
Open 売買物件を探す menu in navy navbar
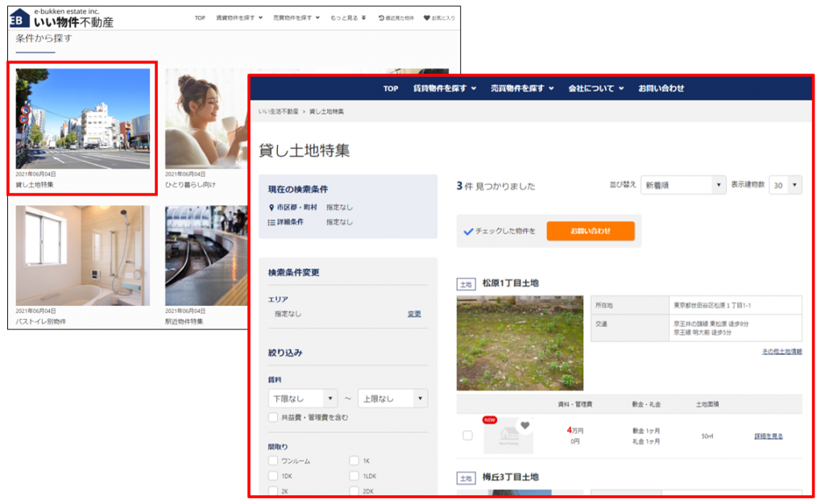(523, 89)
